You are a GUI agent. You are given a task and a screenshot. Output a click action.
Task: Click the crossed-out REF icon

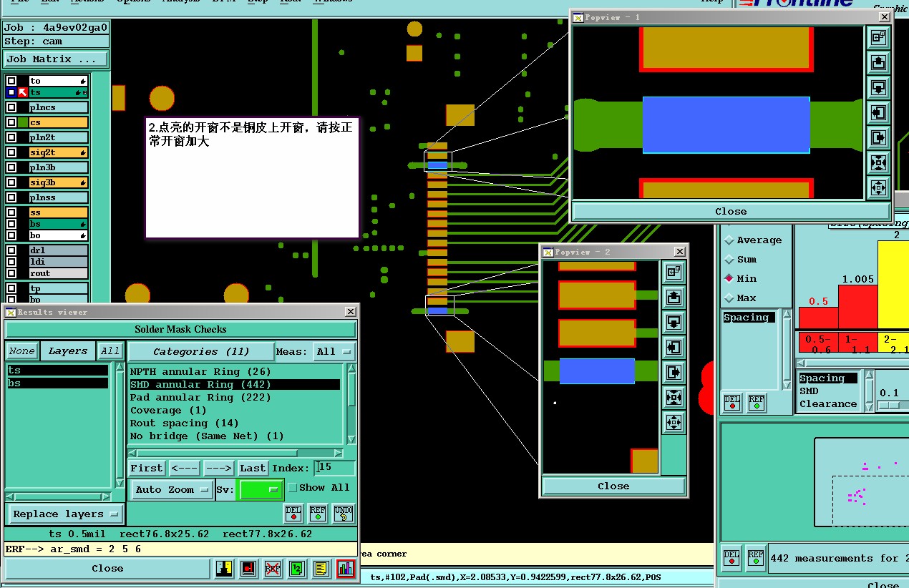273,569
